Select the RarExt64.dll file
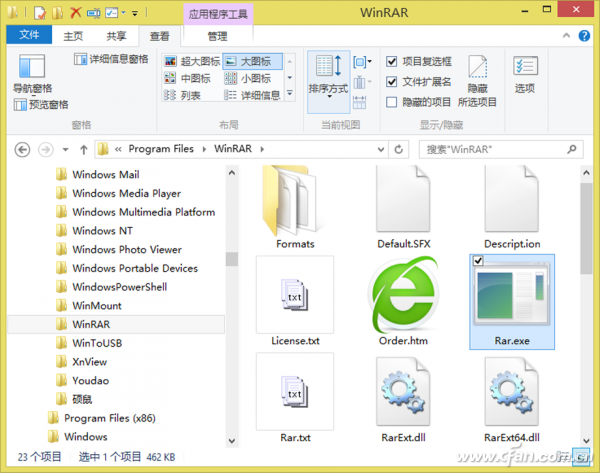The height and width of the screenshot is (473, 600). click(512, 398)
